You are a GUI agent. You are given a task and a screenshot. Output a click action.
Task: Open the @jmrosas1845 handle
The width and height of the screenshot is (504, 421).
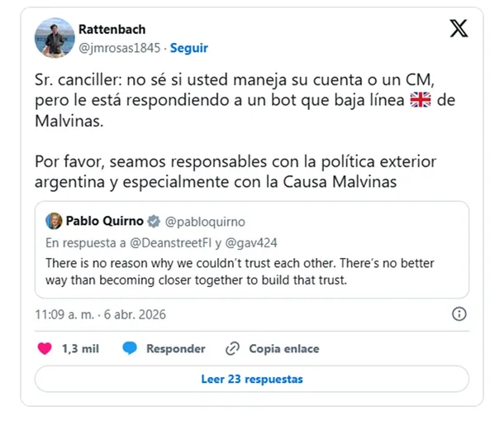(121, 50)
